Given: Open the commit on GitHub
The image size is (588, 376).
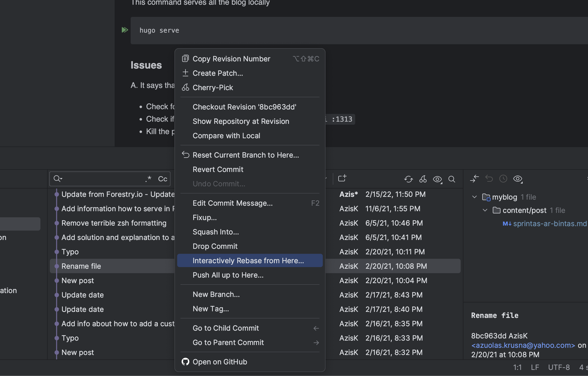Looking at the screenshot, I should click(x=220, y=362).
